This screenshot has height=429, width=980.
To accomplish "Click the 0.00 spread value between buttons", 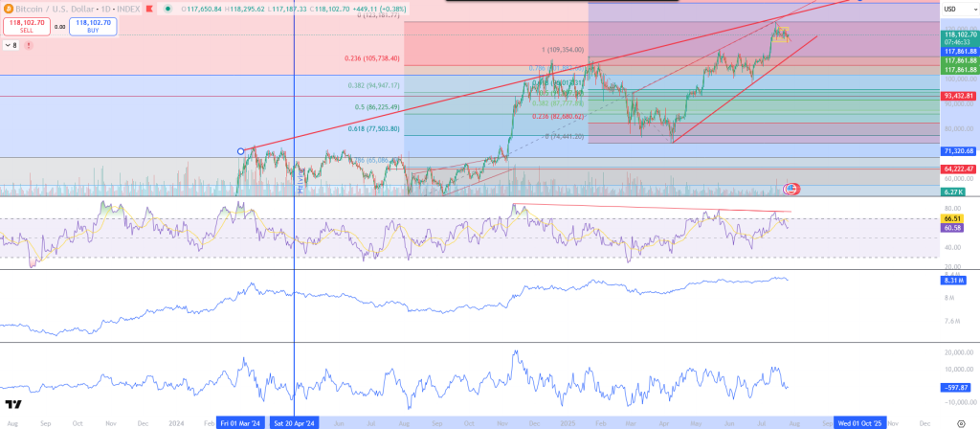I will pyautogui.click(x=60, y=27).
